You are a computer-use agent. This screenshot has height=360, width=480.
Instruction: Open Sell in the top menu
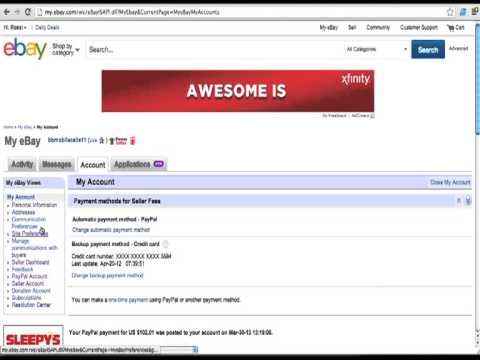(352, 28)
